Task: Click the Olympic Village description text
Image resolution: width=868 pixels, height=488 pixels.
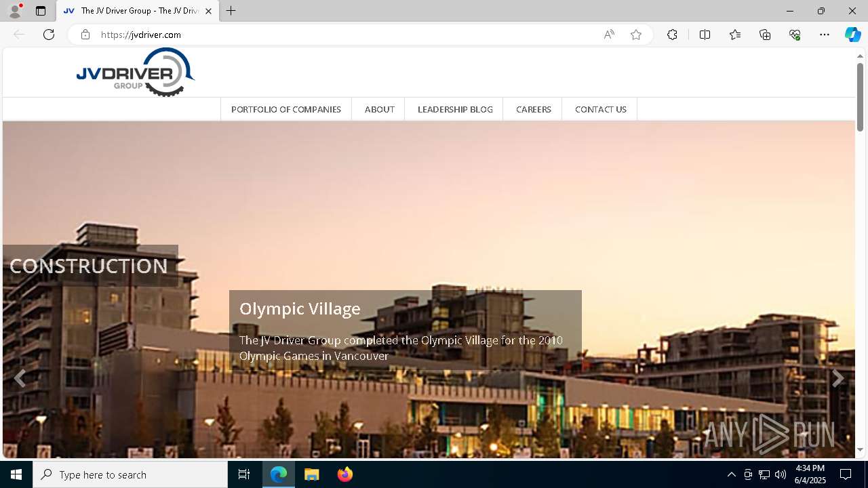Action: (x=401, y=348)
